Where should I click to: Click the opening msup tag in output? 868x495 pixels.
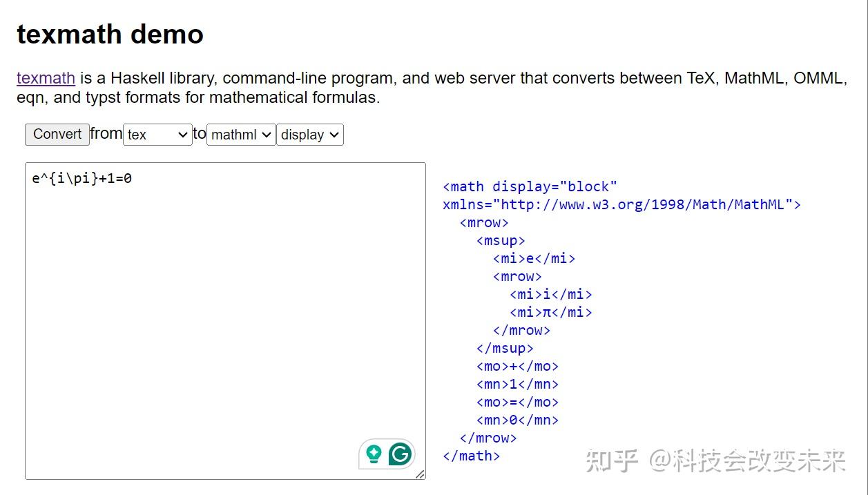click(501, 240)
